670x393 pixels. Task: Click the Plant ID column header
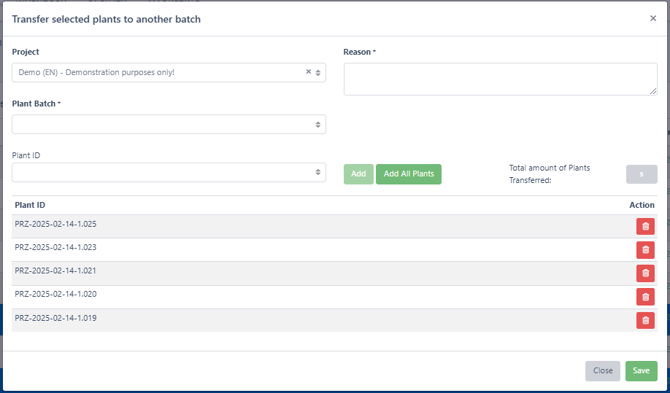[x=30, y=205]
